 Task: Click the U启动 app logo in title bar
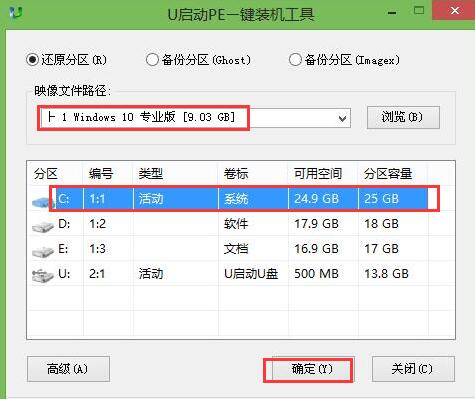click(16, 13)
